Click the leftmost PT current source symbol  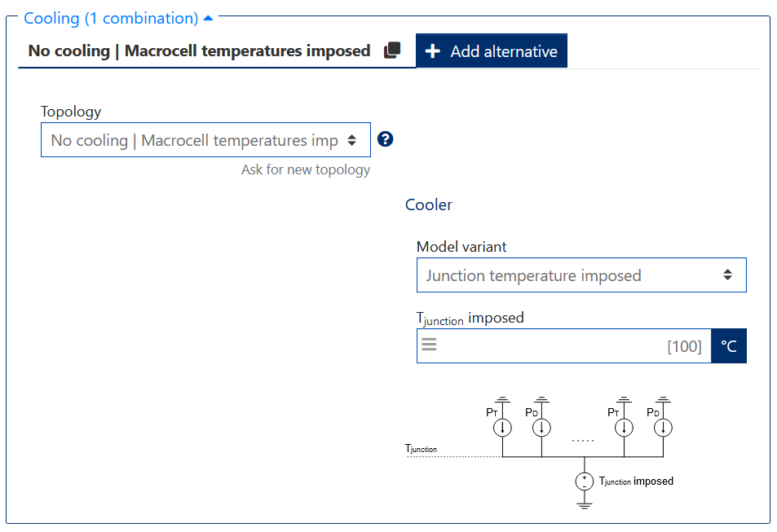coord(502,427)
